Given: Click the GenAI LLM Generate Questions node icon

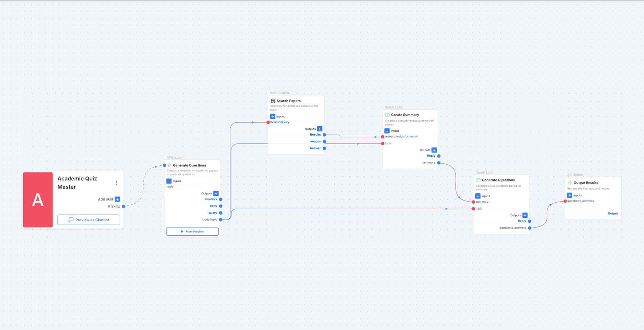Looking at the screenshot, I should (478, 180).
